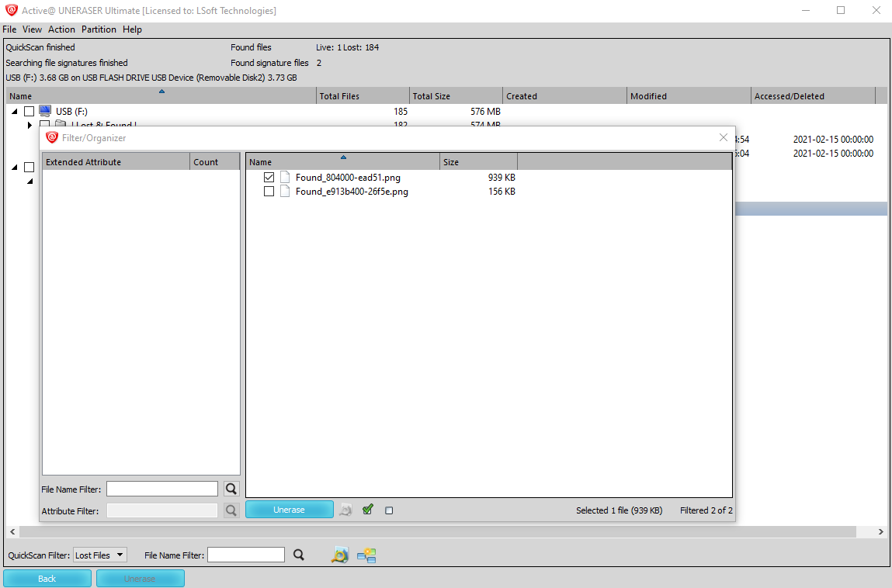
Task: Close the Filter/Organizer dialog
Action: (723, 137)
